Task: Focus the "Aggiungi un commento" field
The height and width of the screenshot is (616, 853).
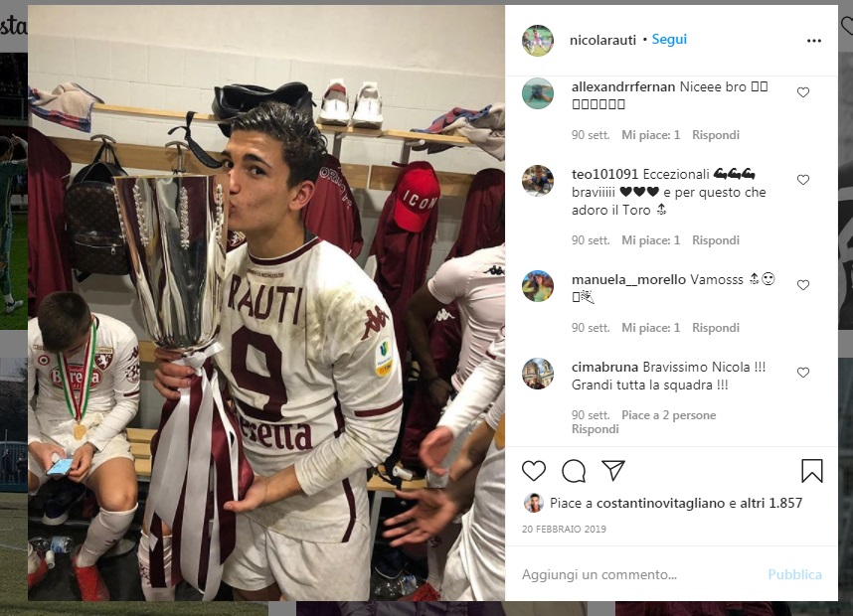Action: coord(636,574)
